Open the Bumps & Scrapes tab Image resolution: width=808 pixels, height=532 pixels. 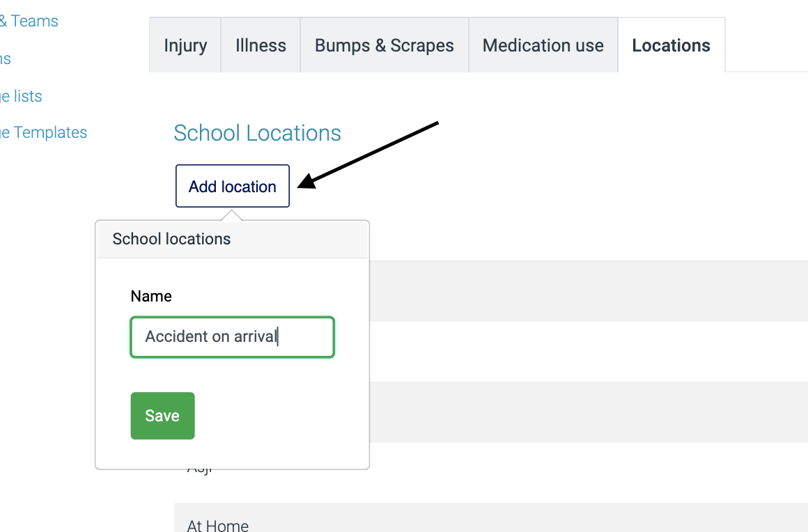pos(384,45)
